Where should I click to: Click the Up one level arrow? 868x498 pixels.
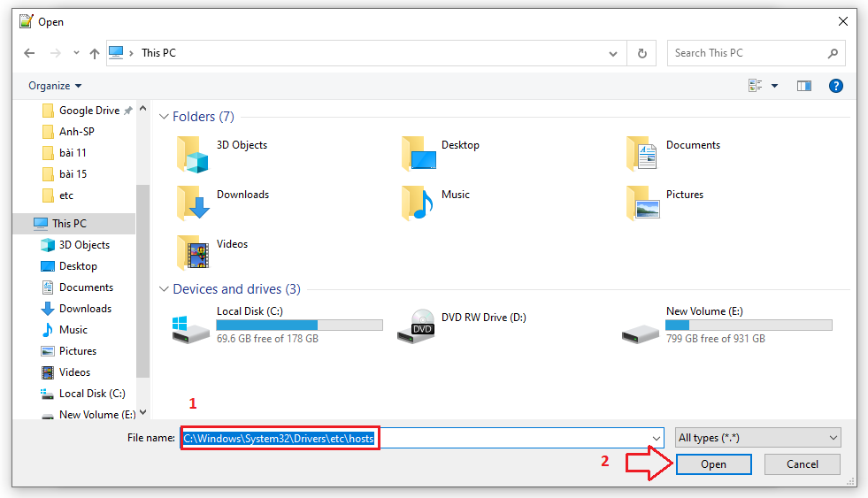[95, 53]
